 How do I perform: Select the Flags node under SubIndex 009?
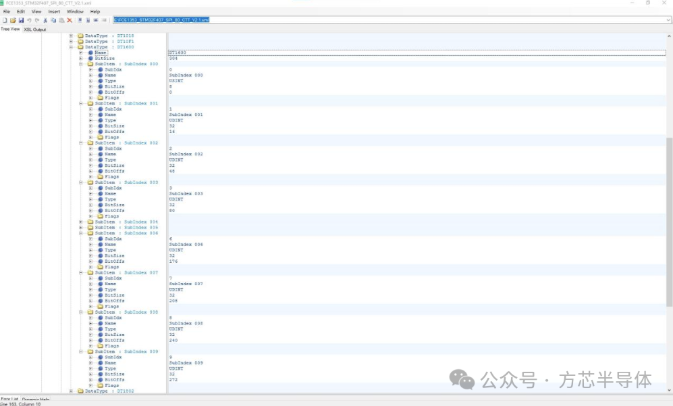(112, 385)
